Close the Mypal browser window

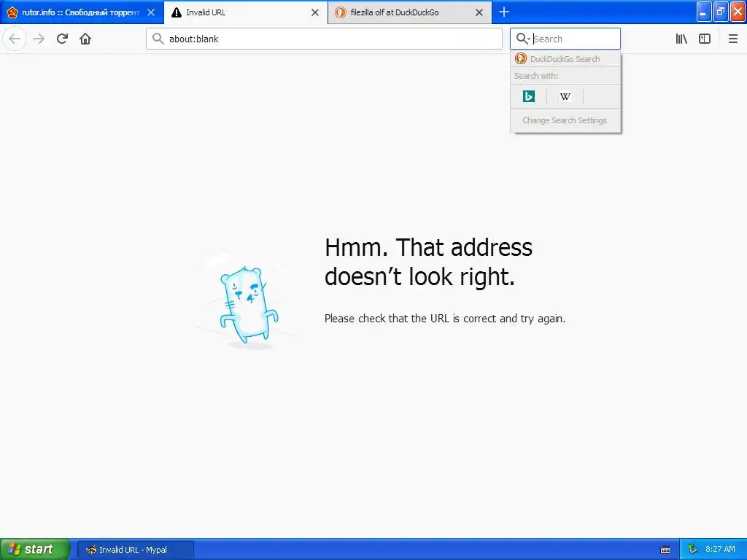pos(738,12)
